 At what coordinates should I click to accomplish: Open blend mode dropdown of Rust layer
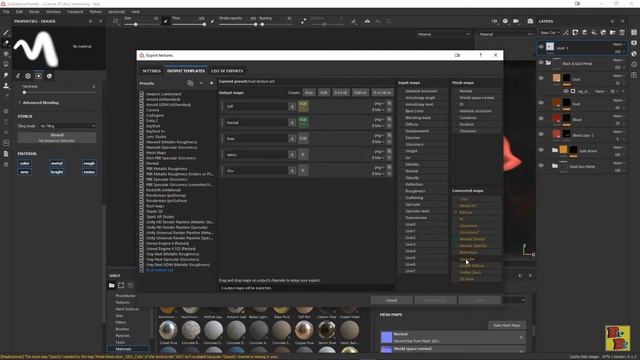pyautogui.click(x=618, y=100)
